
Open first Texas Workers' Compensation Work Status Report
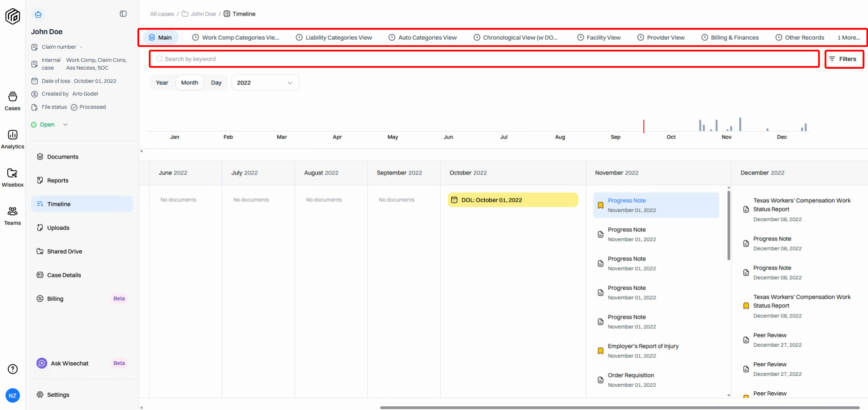pyautogui.click(x=802, y=210)
